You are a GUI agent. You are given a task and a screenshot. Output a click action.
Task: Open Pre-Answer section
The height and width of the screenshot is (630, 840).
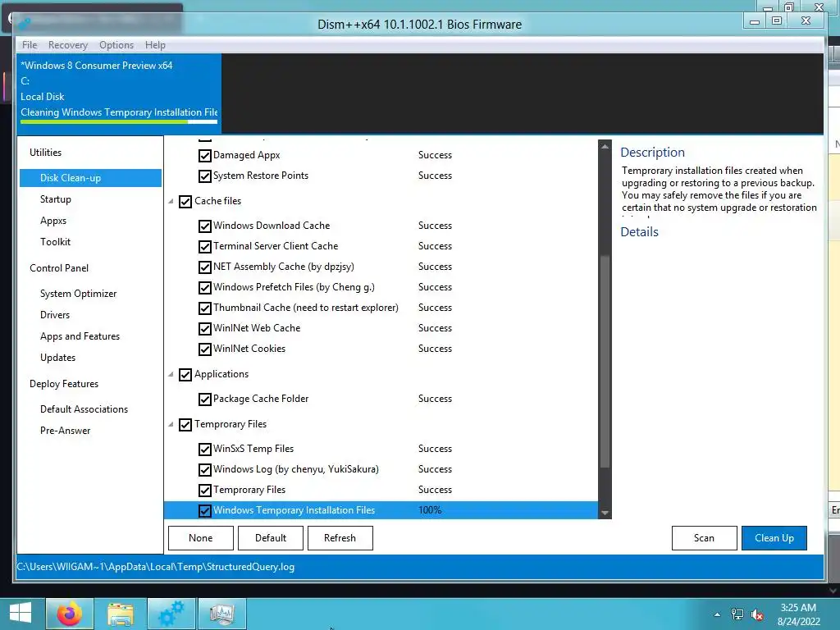(x=66, y=431)
